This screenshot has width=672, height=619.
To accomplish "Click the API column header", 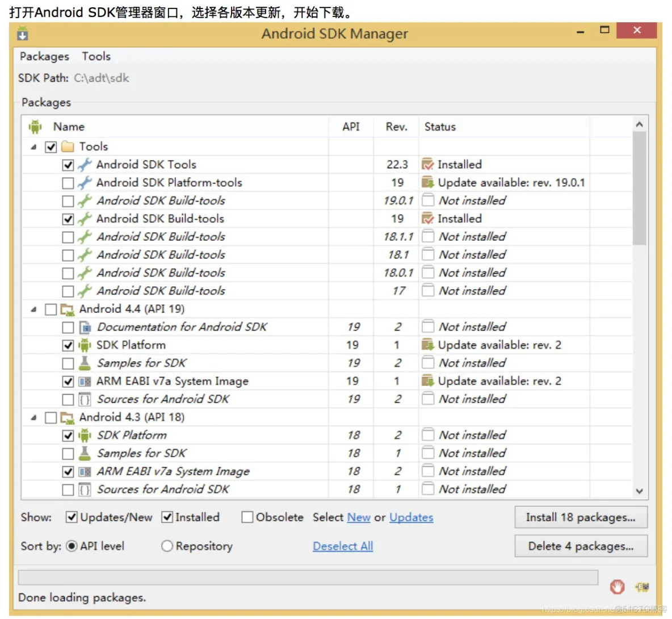I will (x=351, y=127).
